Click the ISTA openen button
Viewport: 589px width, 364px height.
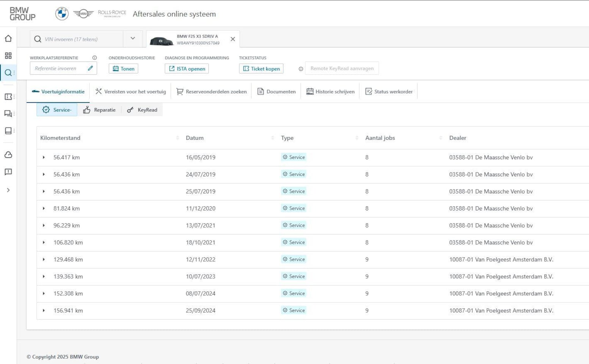point(187,69)
